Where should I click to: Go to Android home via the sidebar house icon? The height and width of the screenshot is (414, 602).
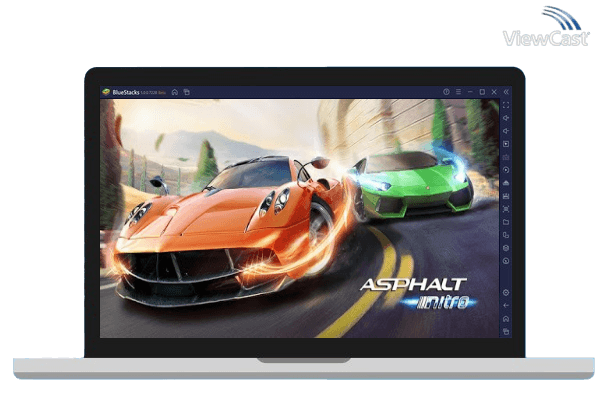(x=506, y=318)
